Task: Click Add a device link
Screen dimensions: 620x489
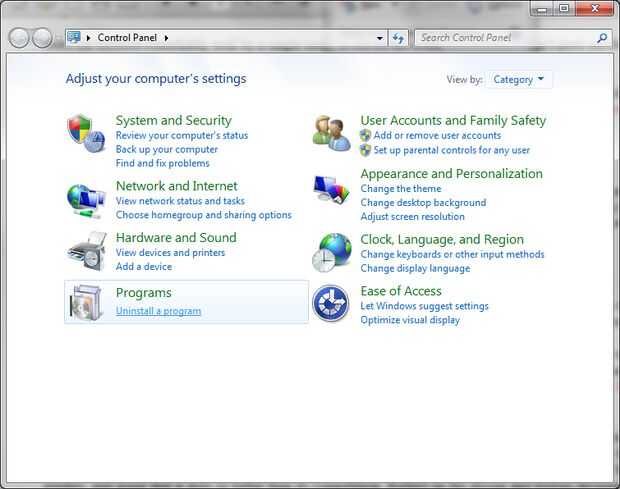Action: pyautogui.click(x=144, y=266)
